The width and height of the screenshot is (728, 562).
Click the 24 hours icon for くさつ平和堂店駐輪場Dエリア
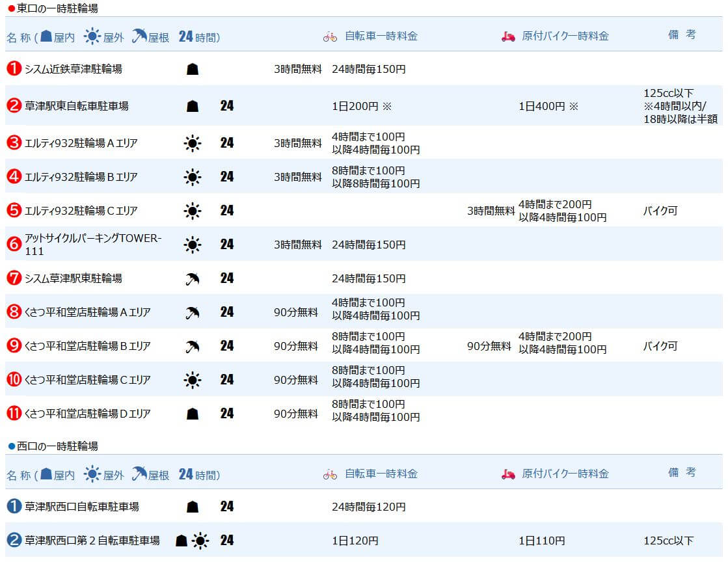(x=226, y=414)
